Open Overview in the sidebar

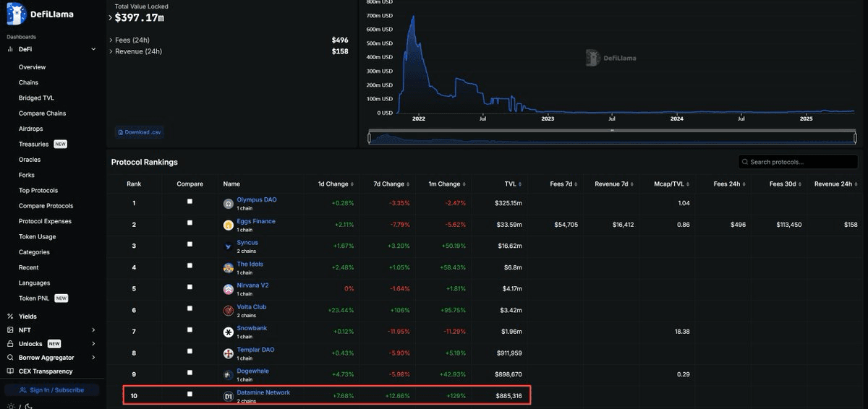coord(32,67)
